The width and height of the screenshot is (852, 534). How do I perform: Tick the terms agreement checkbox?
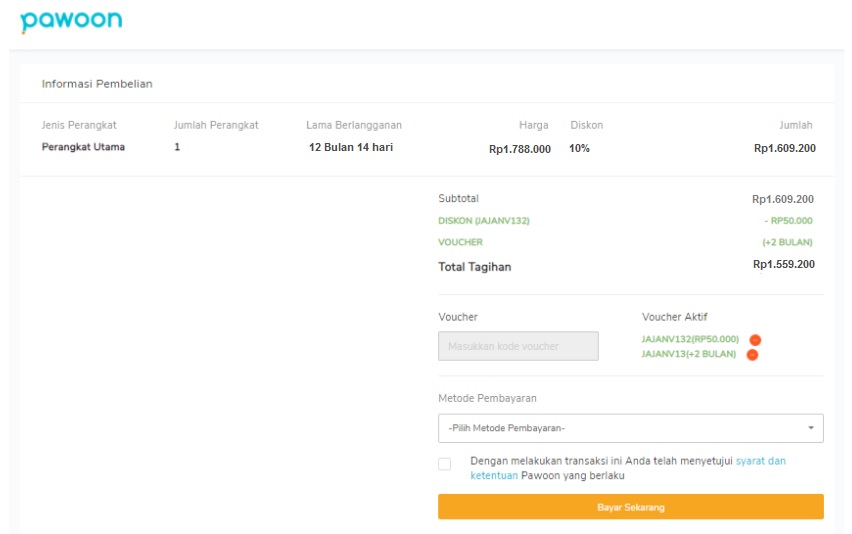pyautogui.click(x=444, y=464)
